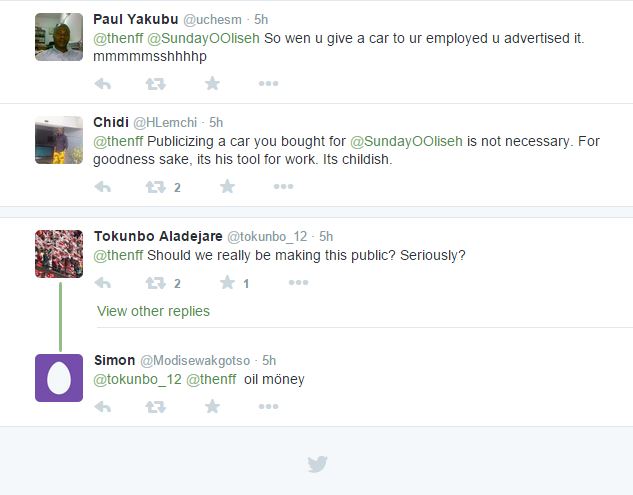
Task: Reply to Paul Yakubu's tweet
Action: coord(102,84)
